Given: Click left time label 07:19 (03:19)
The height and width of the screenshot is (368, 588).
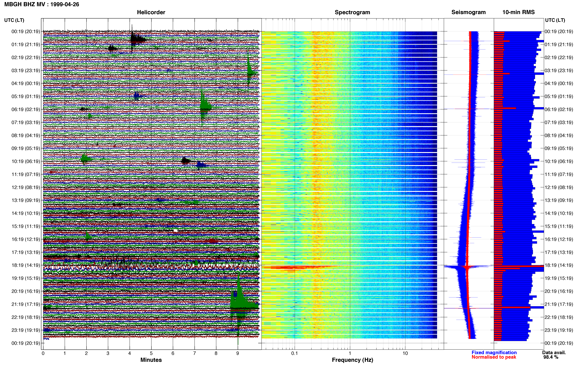Looking at the screenshot, I should 26,122.
